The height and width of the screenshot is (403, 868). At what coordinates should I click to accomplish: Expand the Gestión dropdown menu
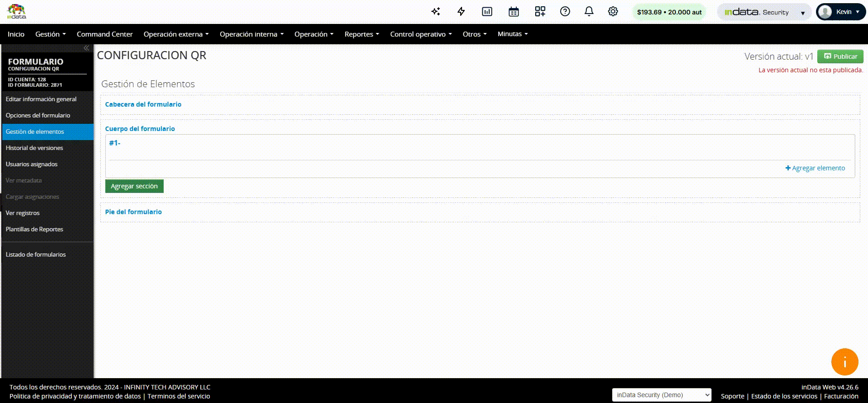point(50,34)
